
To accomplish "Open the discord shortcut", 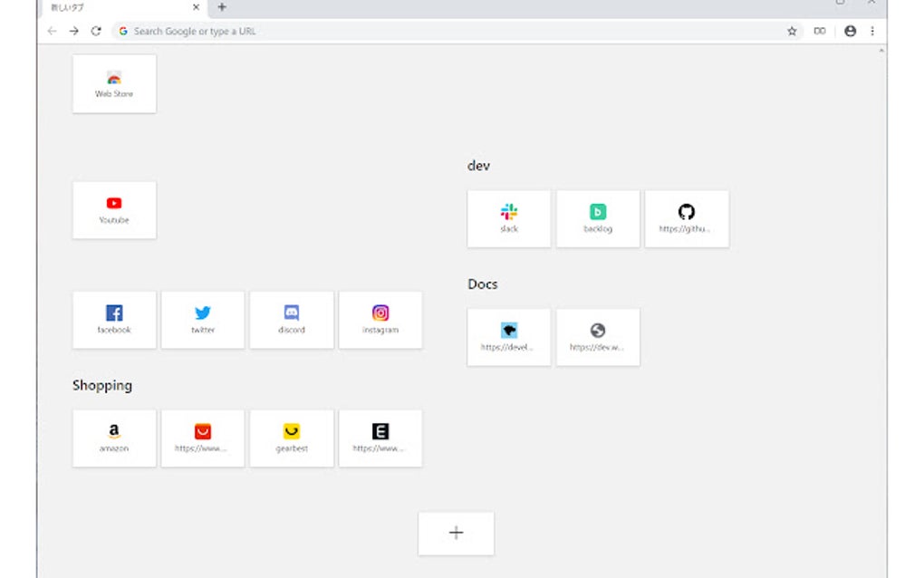I will pos(291,320).
